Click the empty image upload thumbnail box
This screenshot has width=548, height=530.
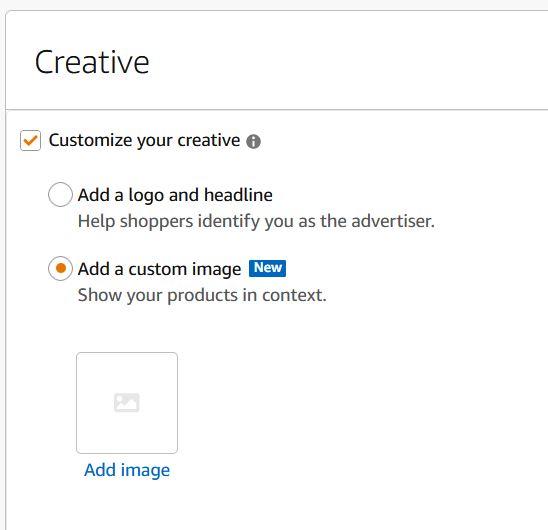127,403
